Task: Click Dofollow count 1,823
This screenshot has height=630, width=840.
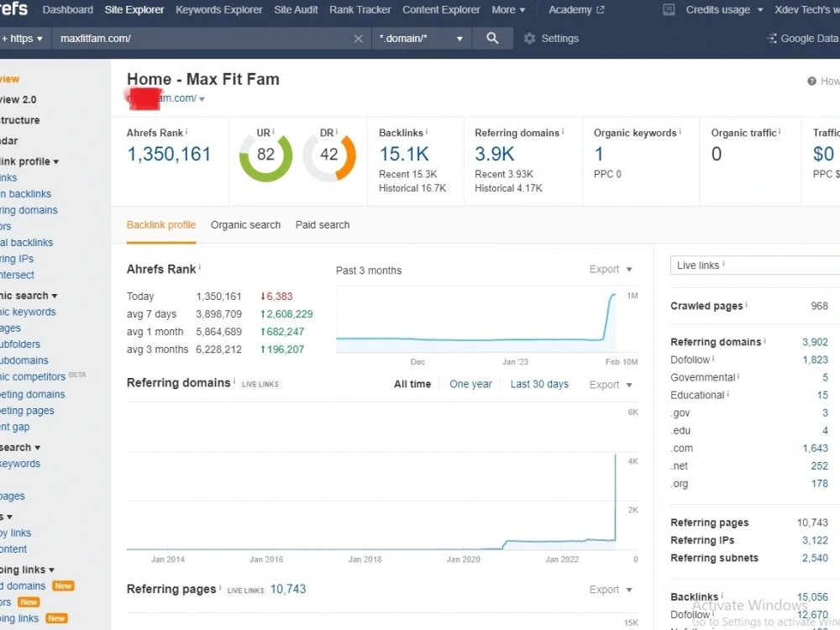Action: [x=815, y=360]
